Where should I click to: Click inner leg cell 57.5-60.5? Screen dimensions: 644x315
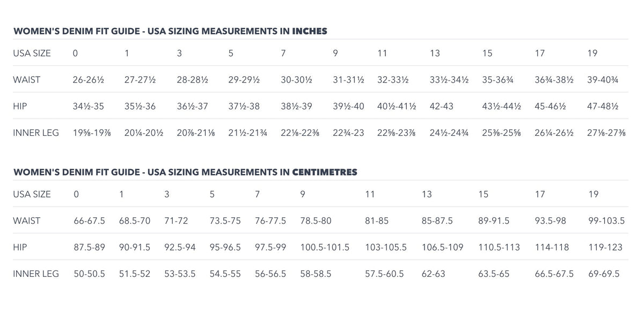384,274
